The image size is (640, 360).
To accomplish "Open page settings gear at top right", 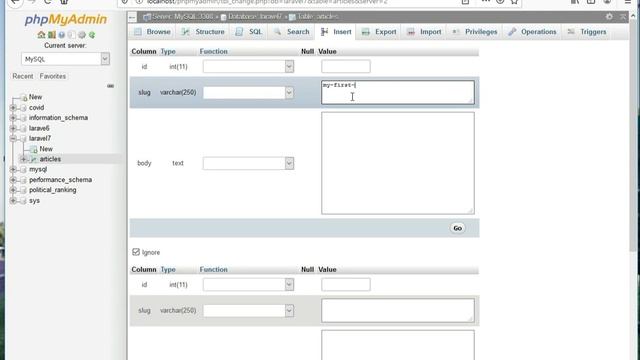I will (609, 16).
